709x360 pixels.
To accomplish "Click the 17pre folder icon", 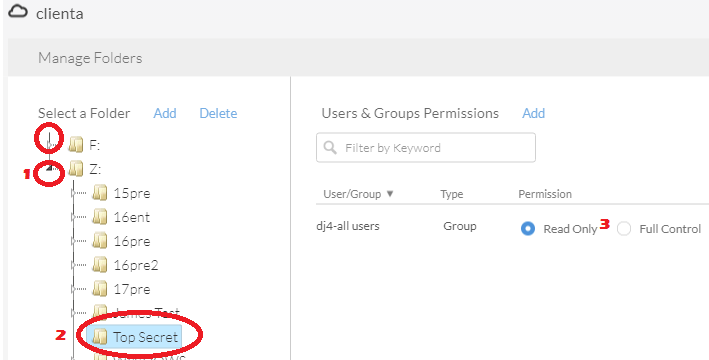I will [x=99, y=289].
